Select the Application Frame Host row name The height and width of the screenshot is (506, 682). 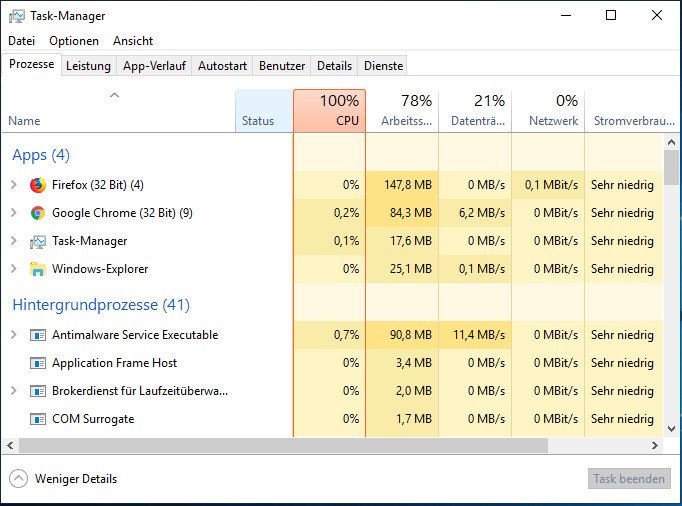coord(114,363)
